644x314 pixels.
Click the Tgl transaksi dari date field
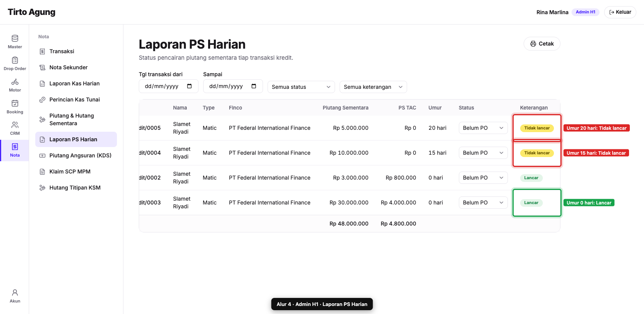point(169,86)
